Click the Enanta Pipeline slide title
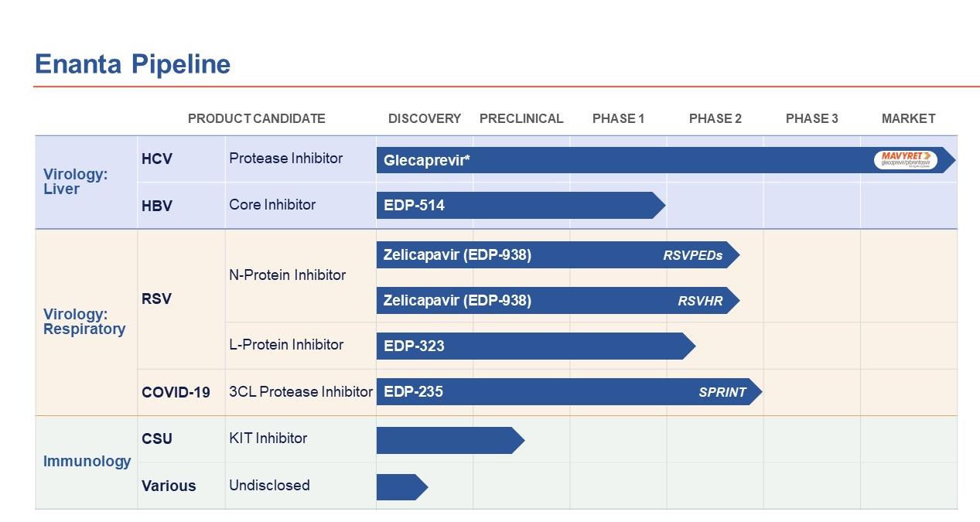The height and width of the screenshot is (522, 980). tap(132, 63)
